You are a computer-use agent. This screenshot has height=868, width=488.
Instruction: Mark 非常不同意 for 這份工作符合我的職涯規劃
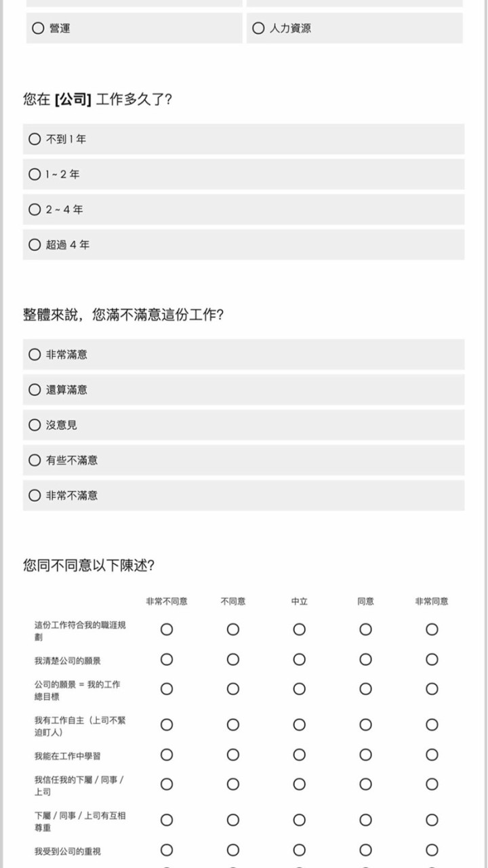coord(167,630)
